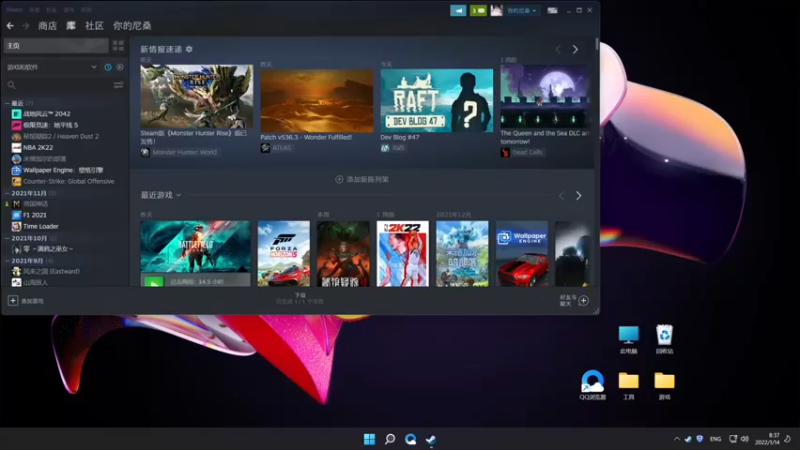The height and width of the screenshot is (450, 800).
Task: Click the add game plus icon
Action: (13, 301)
